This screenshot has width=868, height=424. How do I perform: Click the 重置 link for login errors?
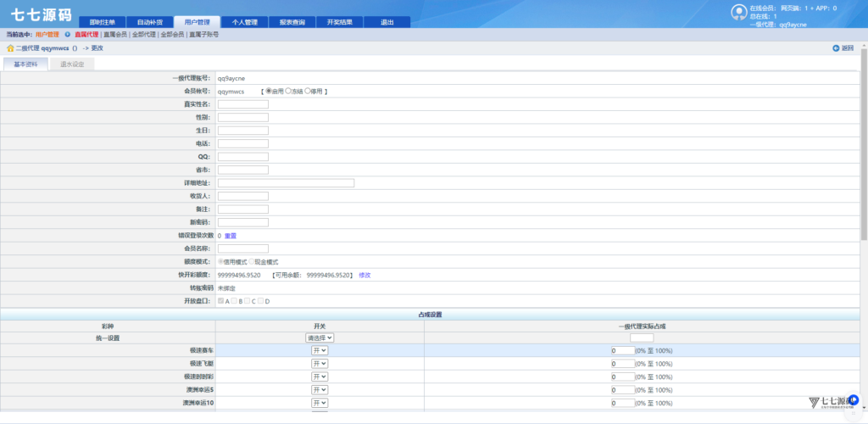pos(231,236)
